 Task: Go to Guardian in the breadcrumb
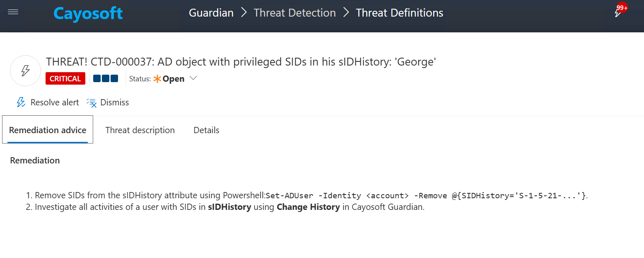211,13
